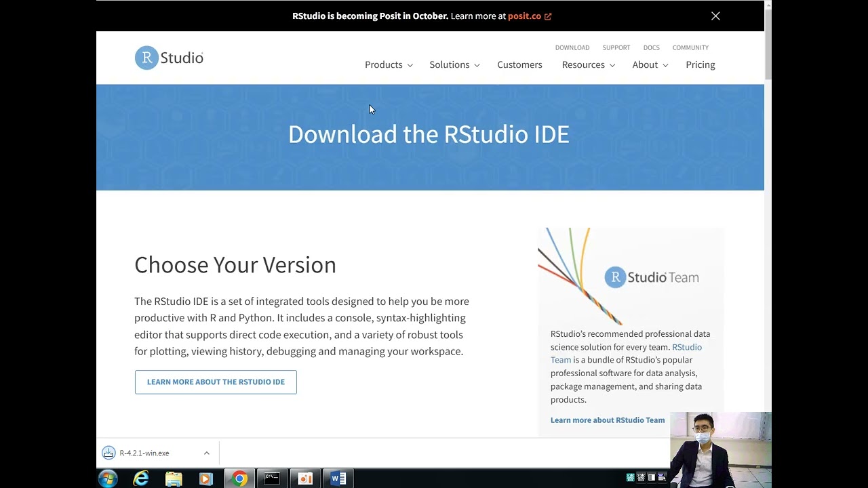The width and height of the screenshot is (868, 488).
Task: Click the Choose Your Version heading
Action: 235,264
